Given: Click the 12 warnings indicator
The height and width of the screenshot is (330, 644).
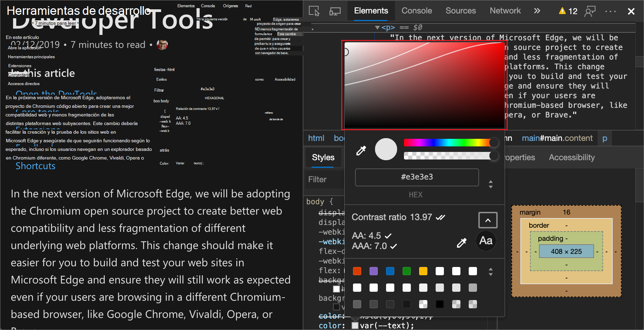Looking at the screenshot, I should tap(568, 11).
